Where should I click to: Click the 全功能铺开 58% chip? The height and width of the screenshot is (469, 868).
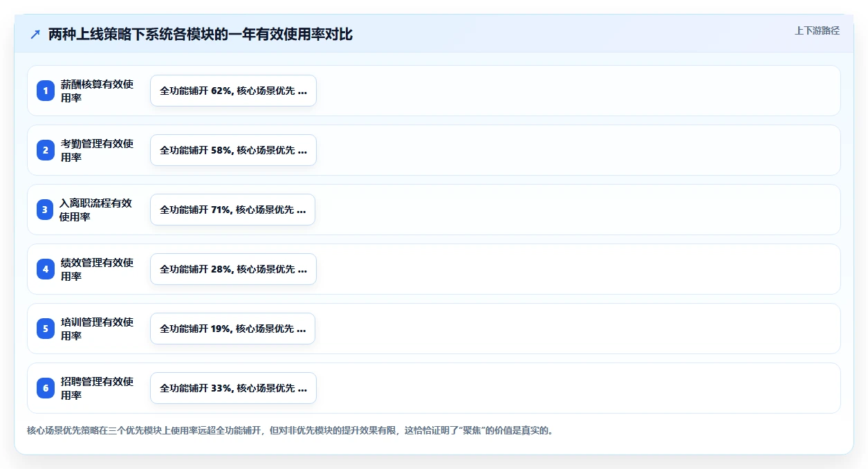pyautogui.click(x=233, y=150)
